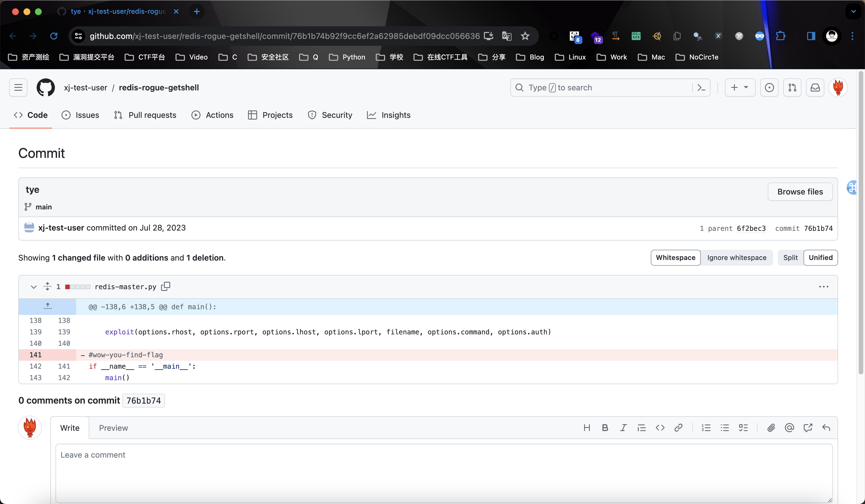
Task: Focus the Type / to search field
Action: (610, 88)
